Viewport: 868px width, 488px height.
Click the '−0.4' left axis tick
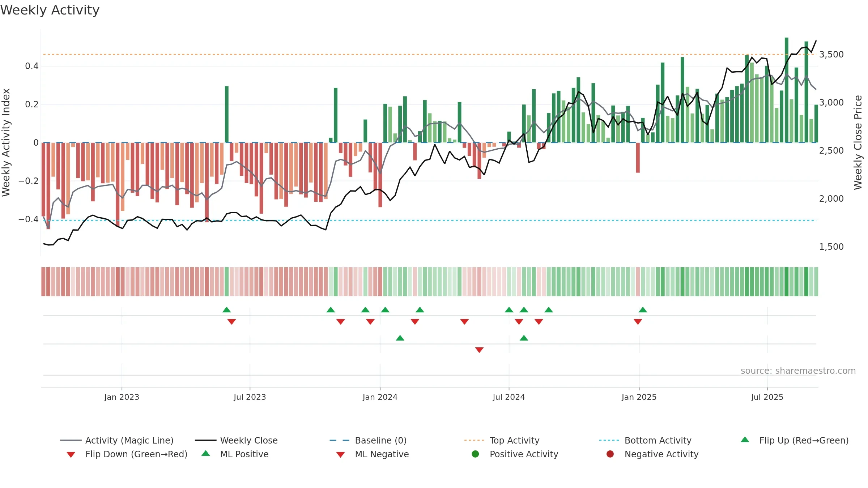tap(28, 219)
